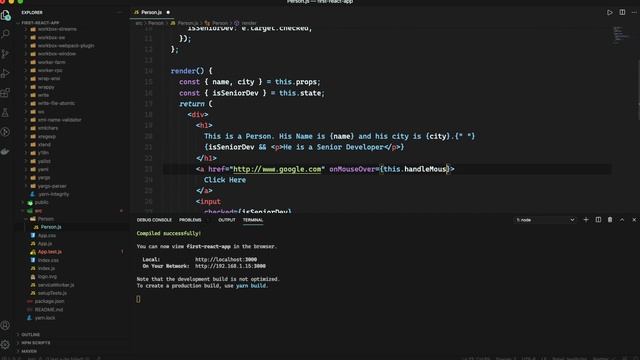
Task: Split the editor to the right
Action: (x=622, y=13)
